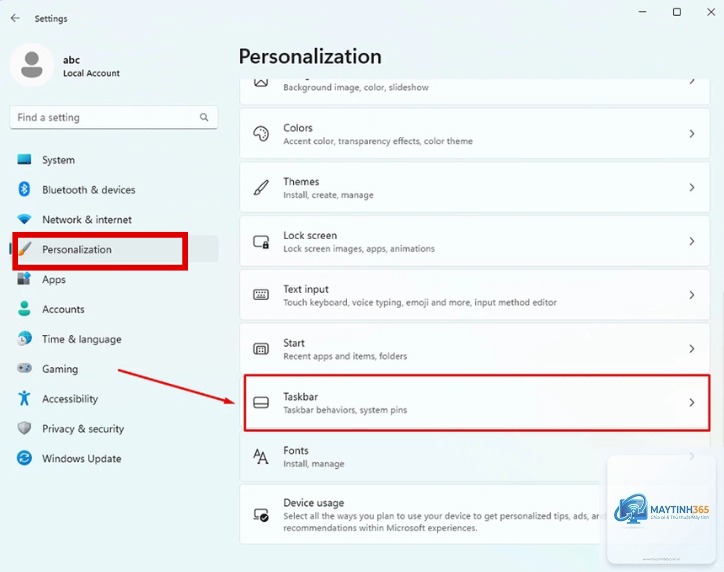The image size is (724, 572).
Task: Click the Themes brush icon
Action: (x=261, y=187)
